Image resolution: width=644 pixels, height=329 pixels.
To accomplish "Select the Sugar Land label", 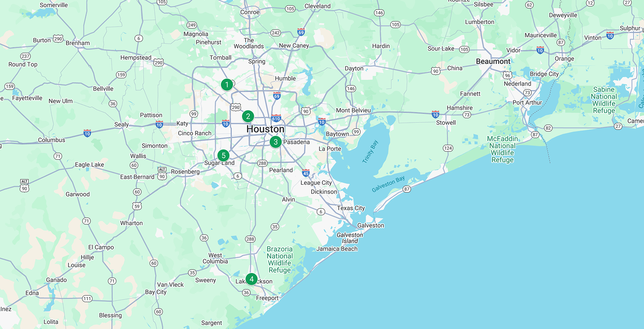I will 219,163.
